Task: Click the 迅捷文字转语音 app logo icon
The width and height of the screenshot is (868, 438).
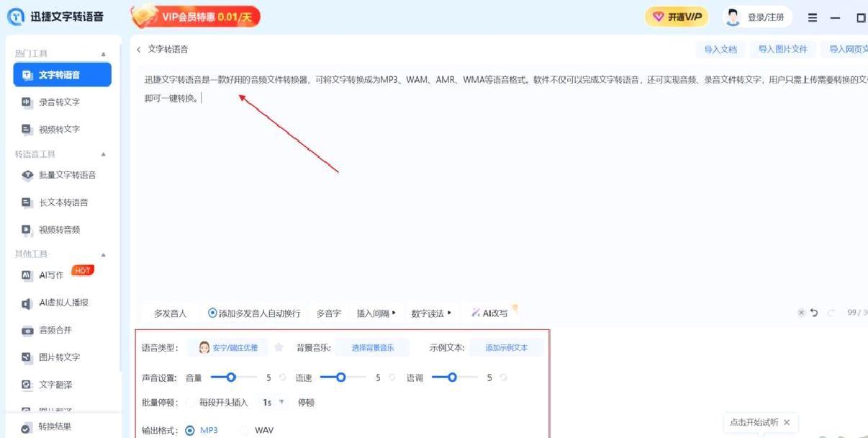Action: point(15,17)
